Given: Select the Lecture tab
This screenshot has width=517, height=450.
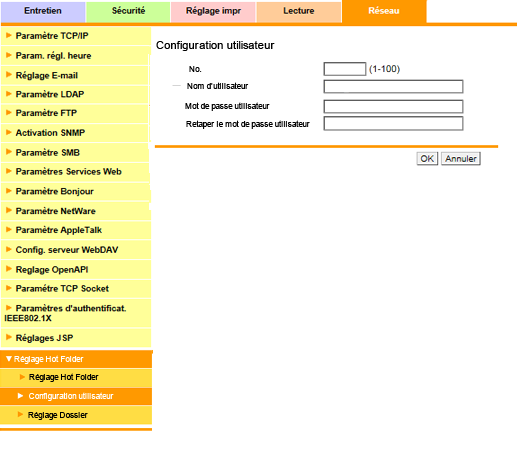Looking at the screenshot, I should 299,11.
